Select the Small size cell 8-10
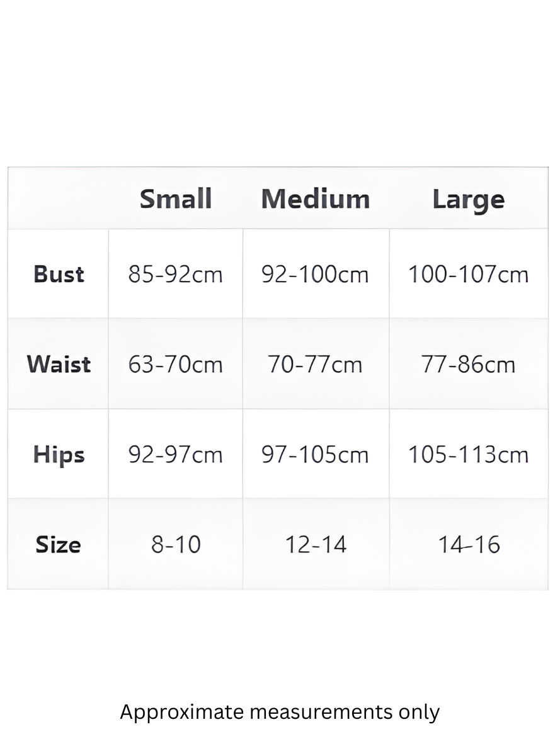This screenshot has height=756, width=560. click(x=176, y=544)
